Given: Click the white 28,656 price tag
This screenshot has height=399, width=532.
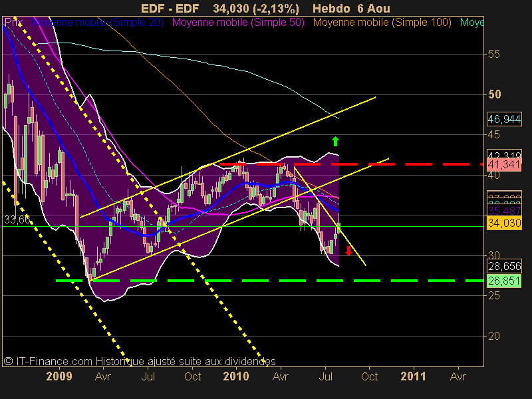Looking at the screenshot, I should (x=504, y=267).
